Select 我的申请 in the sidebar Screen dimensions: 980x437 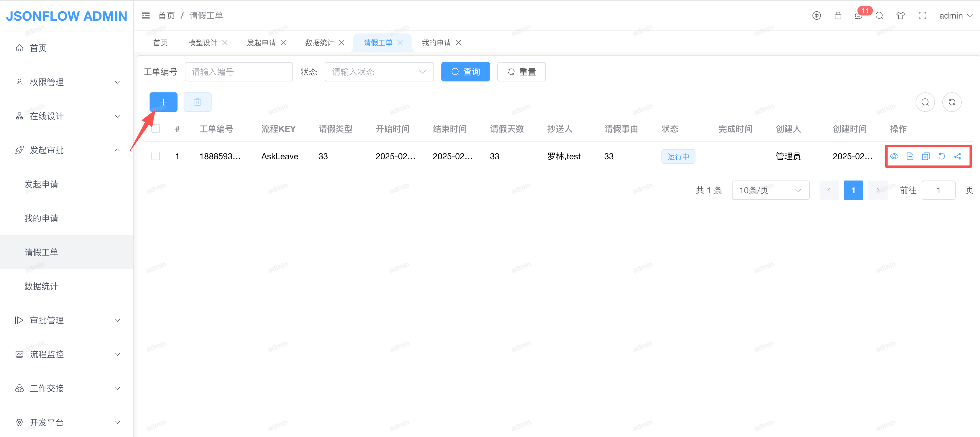(41, 218)
